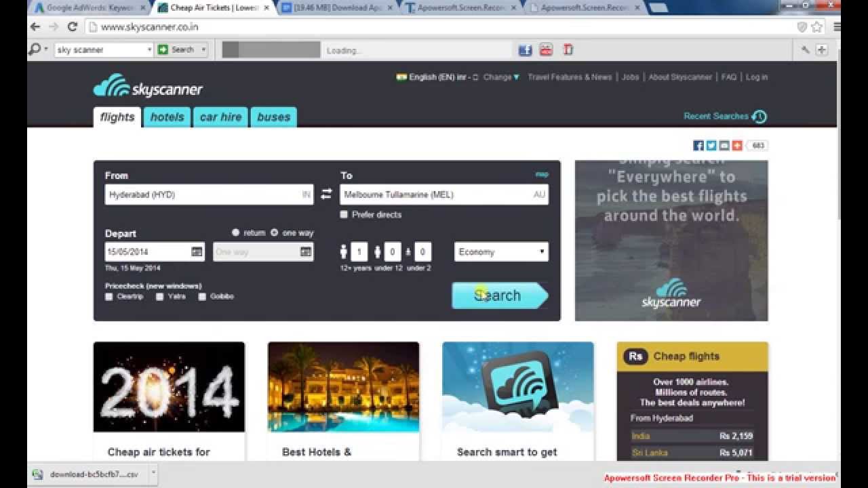868x488 pixels.
Task: Click the Skyscanner logo in header
Action: tap(148, 86)
